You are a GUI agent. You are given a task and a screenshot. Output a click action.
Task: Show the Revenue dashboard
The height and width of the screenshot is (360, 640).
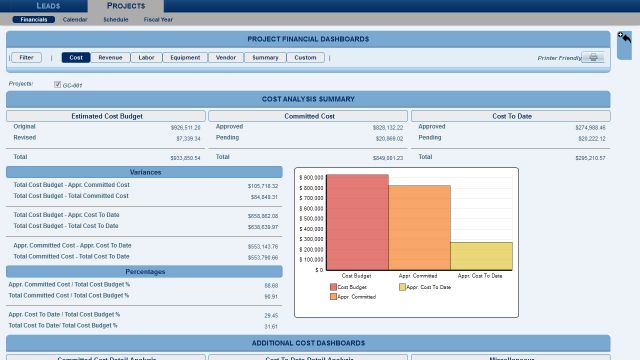110,58
